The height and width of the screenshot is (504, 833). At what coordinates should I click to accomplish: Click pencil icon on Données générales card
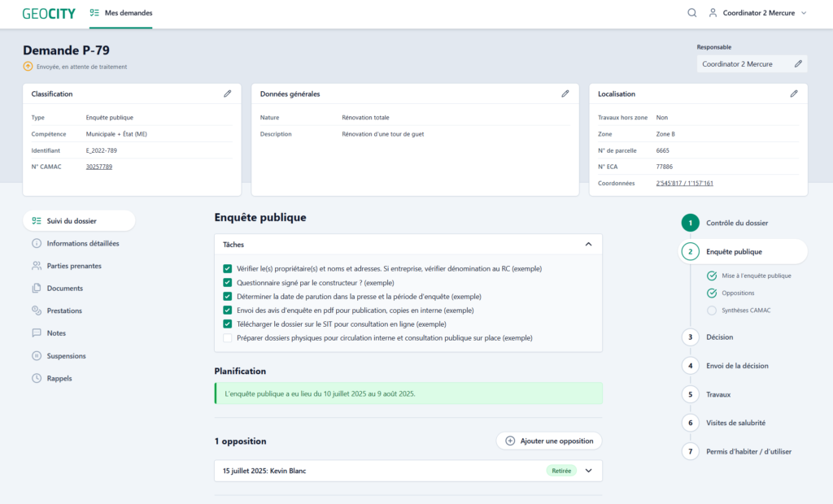[x=565, y=93]
